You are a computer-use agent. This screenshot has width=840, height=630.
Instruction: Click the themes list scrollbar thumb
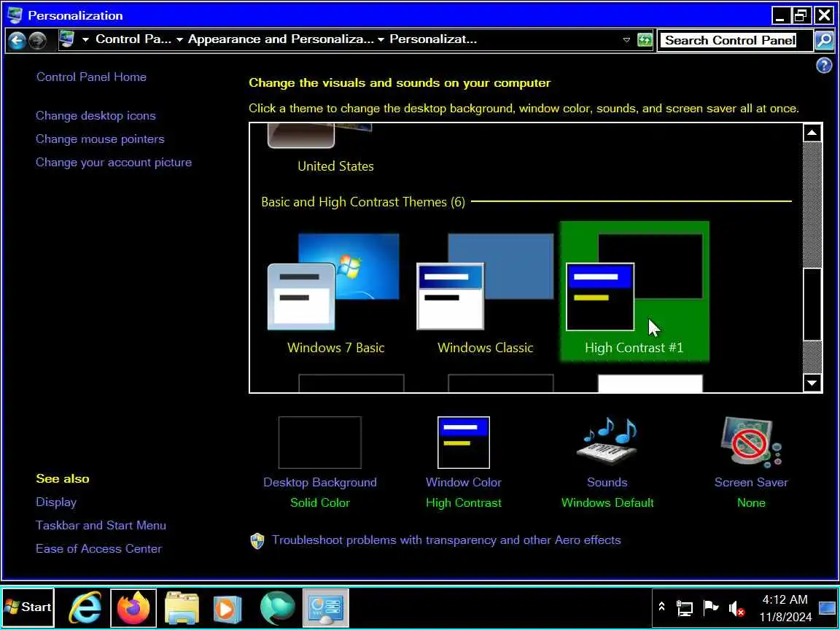pos(812,304)
